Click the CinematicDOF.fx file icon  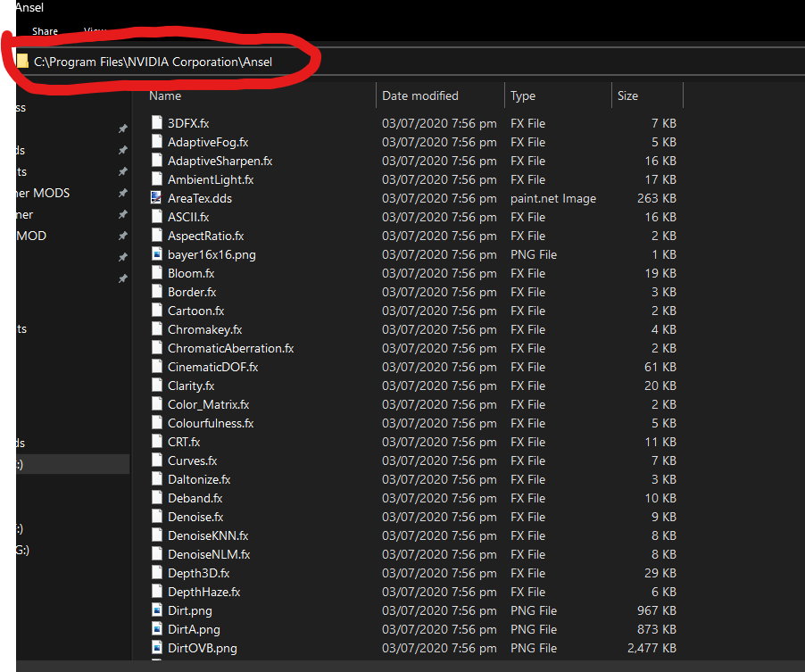click(157, 367)
